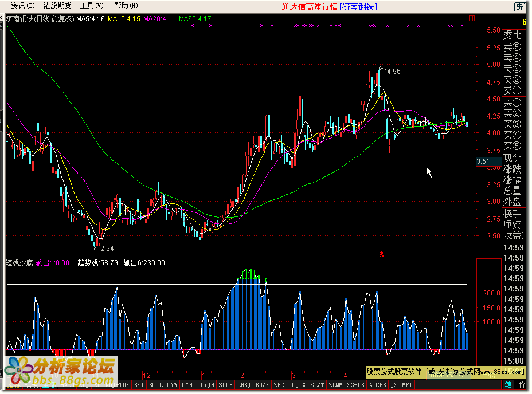Select the JS indicator tab
The width and height of the screenshot is (532, 394).
pos(394,385)
